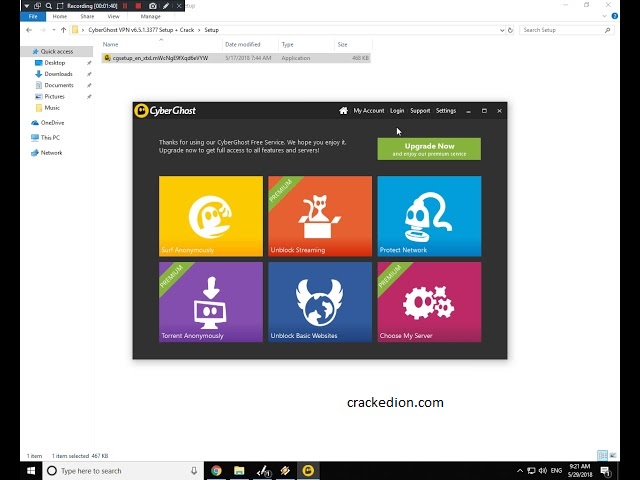
Task: Take a snapshot with the camera icon
Action: tap(153, 6)
